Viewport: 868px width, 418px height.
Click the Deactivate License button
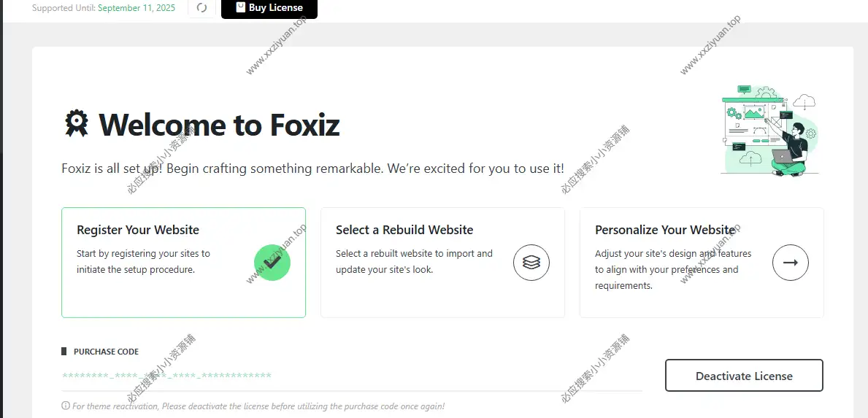(744, 376)
